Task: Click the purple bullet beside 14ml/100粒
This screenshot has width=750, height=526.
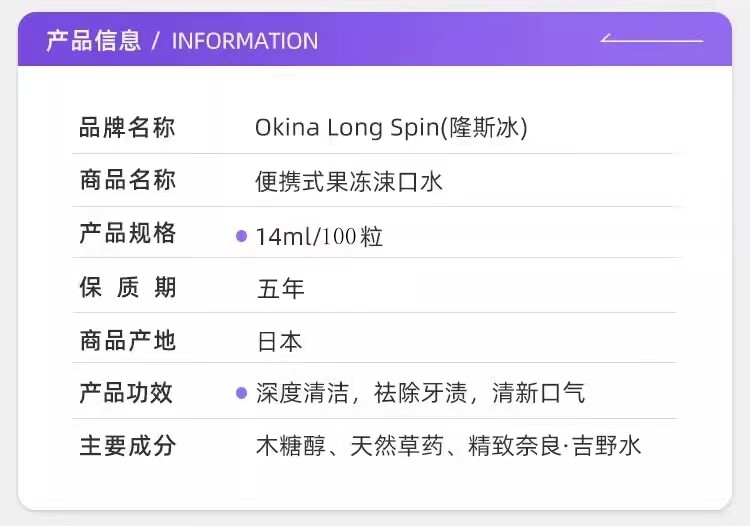Action: click(241, 236)
